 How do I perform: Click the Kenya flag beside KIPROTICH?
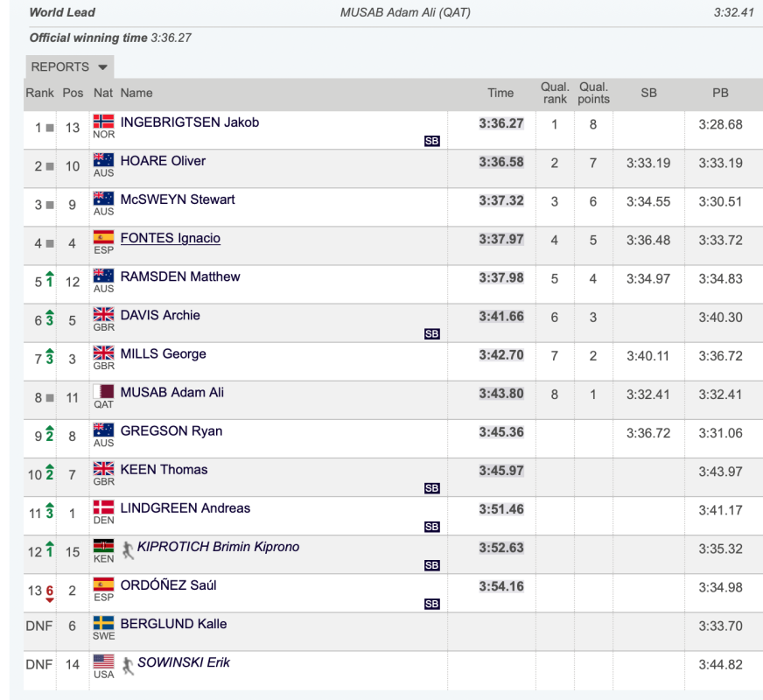point(103,545)
